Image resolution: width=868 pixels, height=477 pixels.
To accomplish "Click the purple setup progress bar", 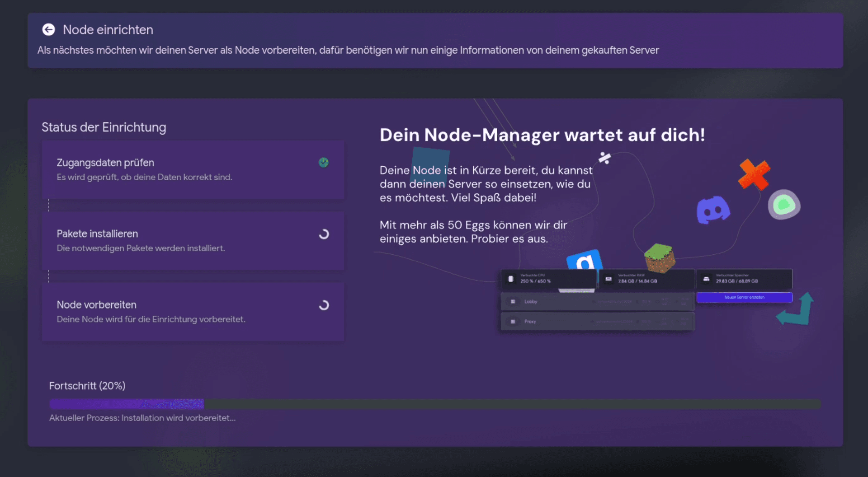I will (435, 404).
